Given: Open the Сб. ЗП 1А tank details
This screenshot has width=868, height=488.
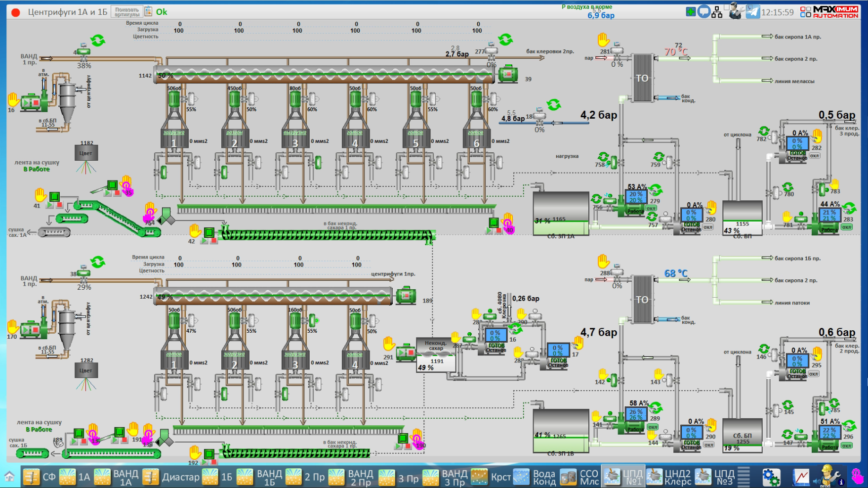Looking at the screenshot, I should tap(561, 214).
